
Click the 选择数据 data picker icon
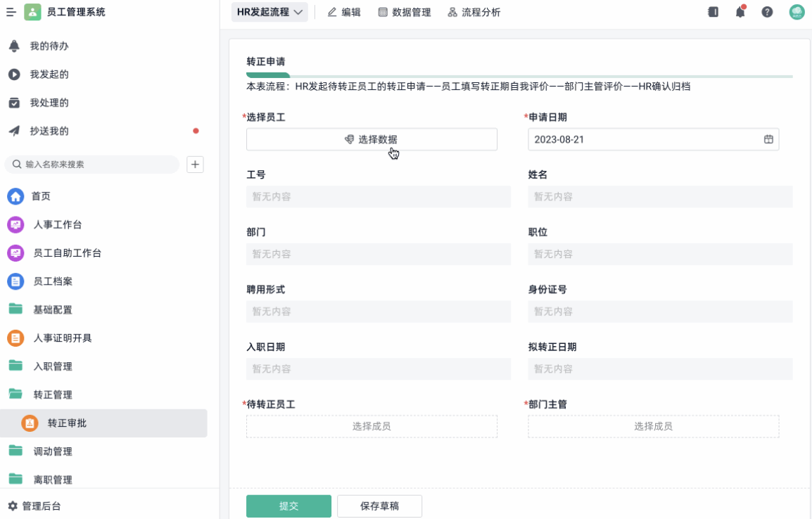pos(349,139)
